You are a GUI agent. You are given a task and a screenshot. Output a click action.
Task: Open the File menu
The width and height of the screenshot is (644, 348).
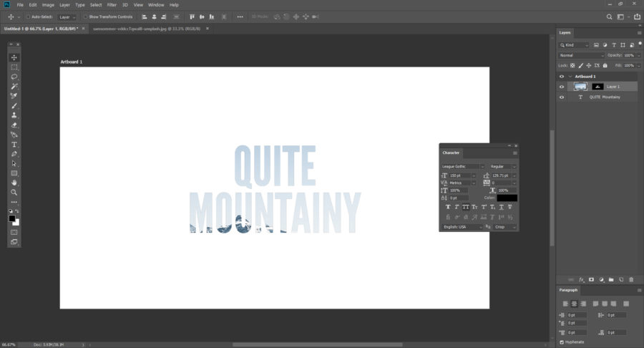[x=20, y=5]
